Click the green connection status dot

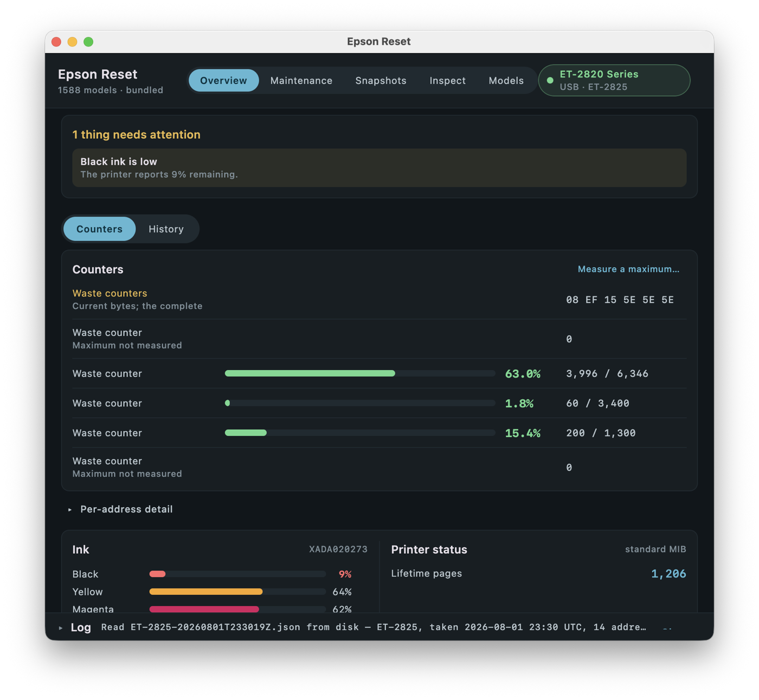point(550,81)
